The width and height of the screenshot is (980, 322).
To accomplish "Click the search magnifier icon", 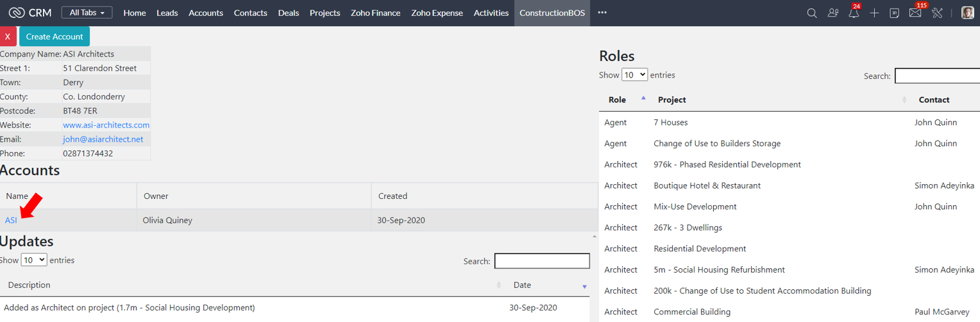I will (811, 13).
